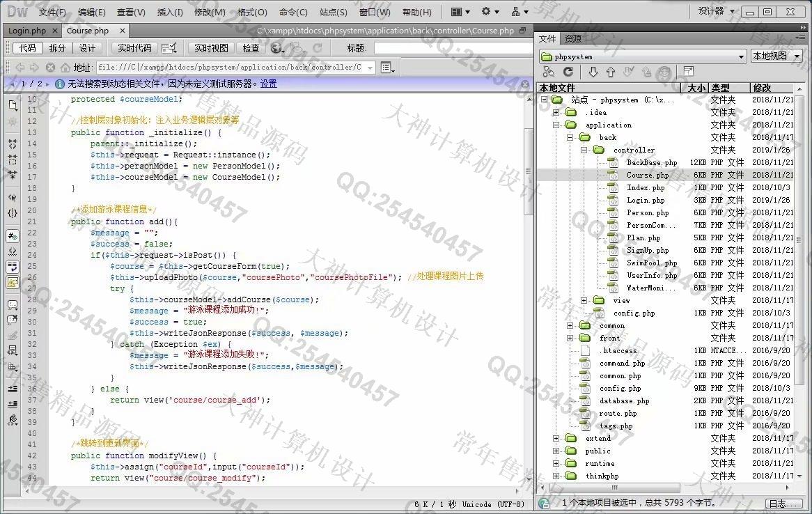Toggle highlight invalid code icon

[x=13, y=251]
